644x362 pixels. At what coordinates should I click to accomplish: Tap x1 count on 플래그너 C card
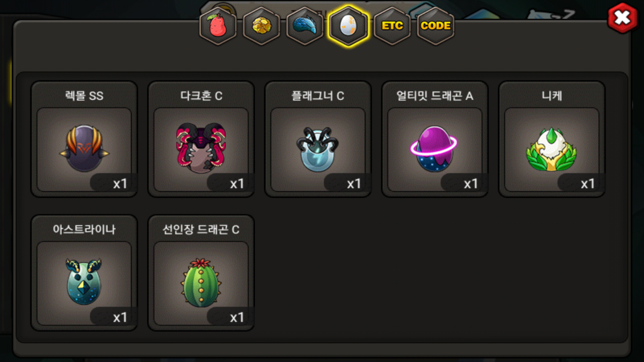[354, 184]
